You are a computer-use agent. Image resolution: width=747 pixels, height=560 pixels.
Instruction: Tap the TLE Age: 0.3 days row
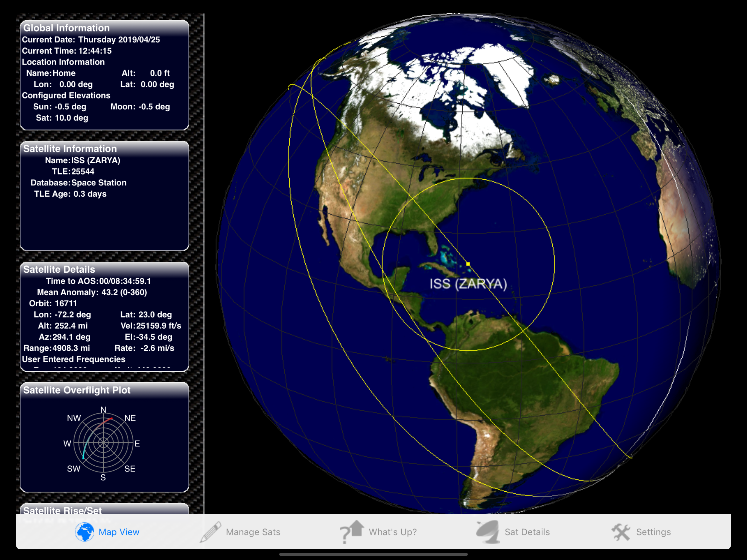click(70, 194)
